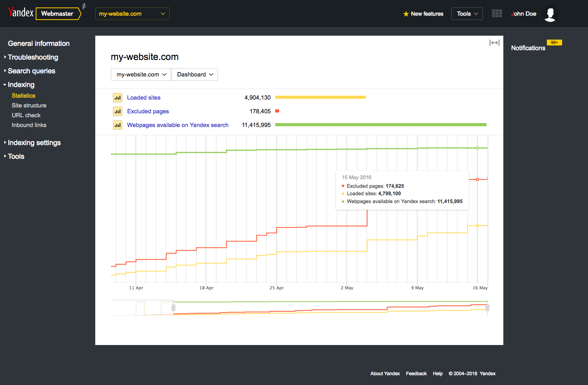Image resolution: width=588 pixels, height=385 pixels.
Task: Toggle full-width panel expand icon
Action: point(494,43)
